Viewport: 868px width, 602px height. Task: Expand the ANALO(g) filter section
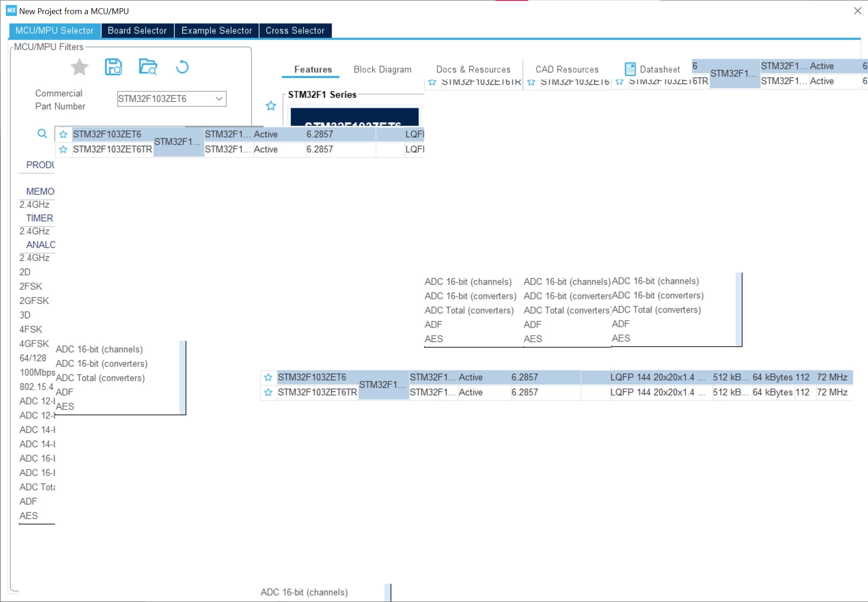coord(41,245)
